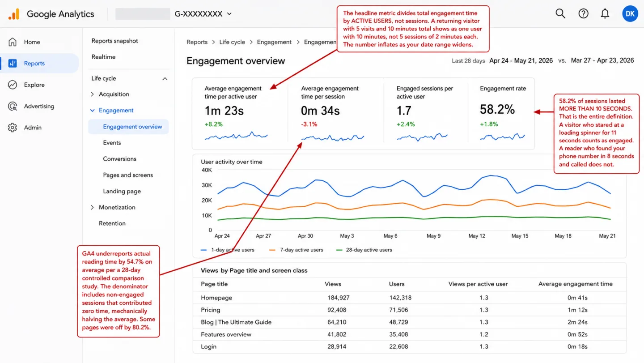Expand the Monetization section arrow

[x=93, y=207]
